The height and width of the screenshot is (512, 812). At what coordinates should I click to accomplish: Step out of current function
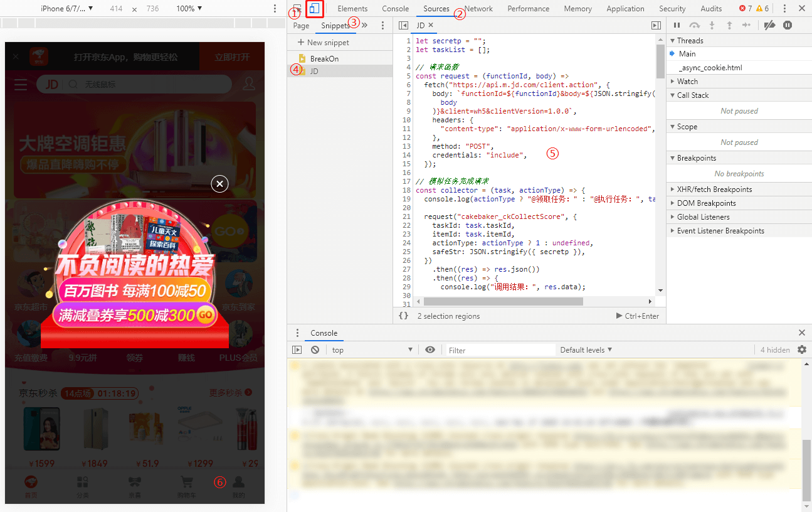click(x=729, y=25)
